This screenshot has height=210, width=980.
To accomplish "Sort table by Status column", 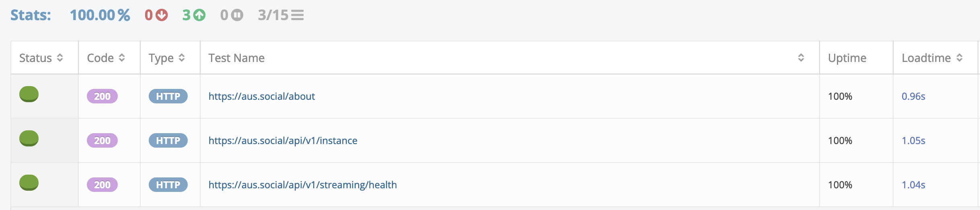I will pyautogui.click(x=60, y=58).
